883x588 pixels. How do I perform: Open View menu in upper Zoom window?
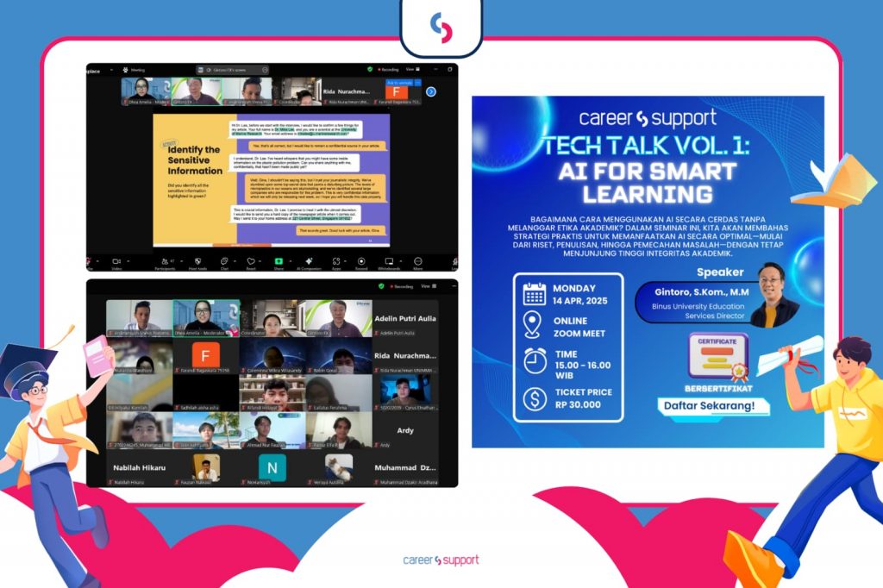tap(413, 69)
